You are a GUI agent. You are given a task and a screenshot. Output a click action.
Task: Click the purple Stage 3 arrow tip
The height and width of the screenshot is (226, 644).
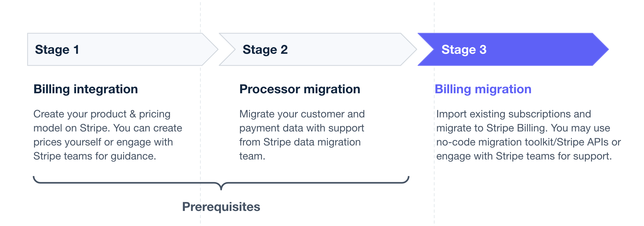point(601,49)
